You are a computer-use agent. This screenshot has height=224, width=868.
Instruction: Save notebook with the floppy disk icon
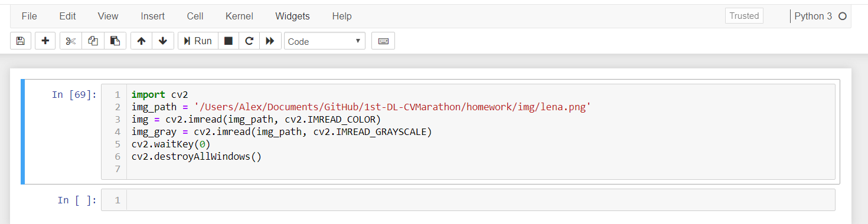click(21, 41)
